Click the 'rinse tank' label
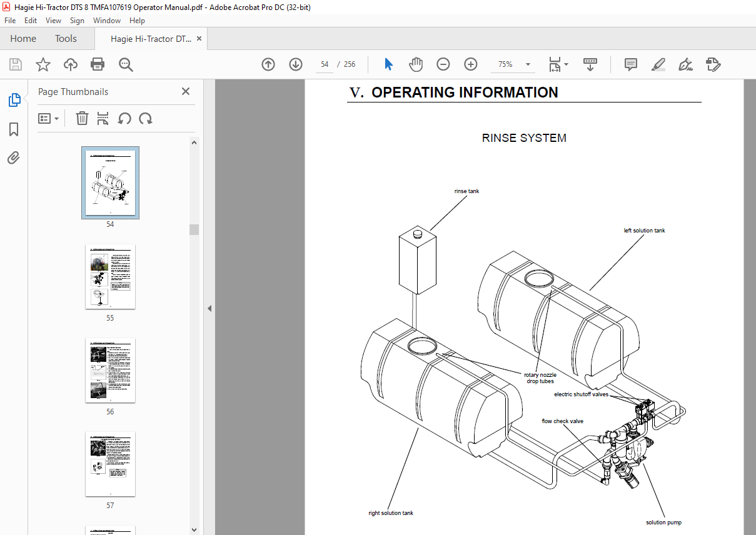 coord(466,191)
